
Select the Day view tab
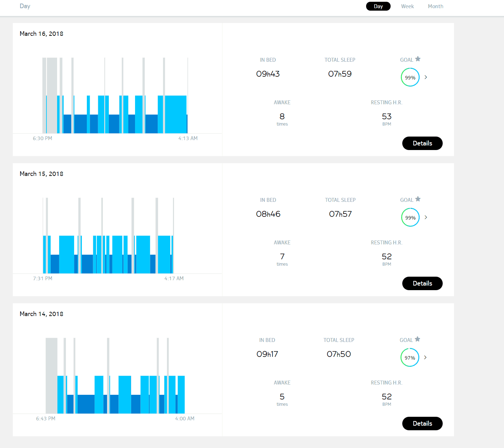tap(378, 6)
